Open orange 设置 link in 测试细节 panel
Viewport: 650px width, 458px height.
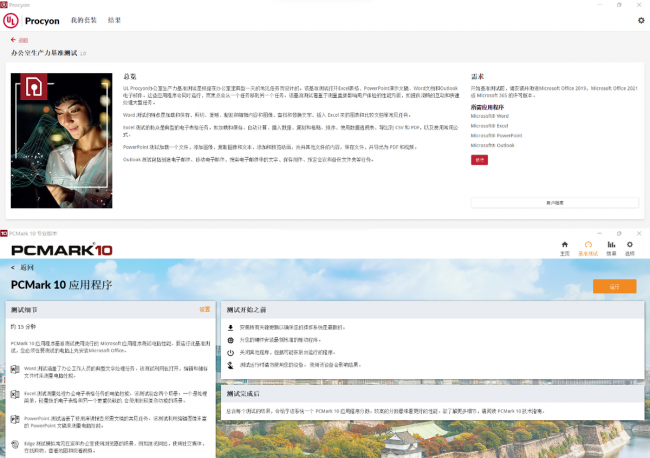click(205, 309)
